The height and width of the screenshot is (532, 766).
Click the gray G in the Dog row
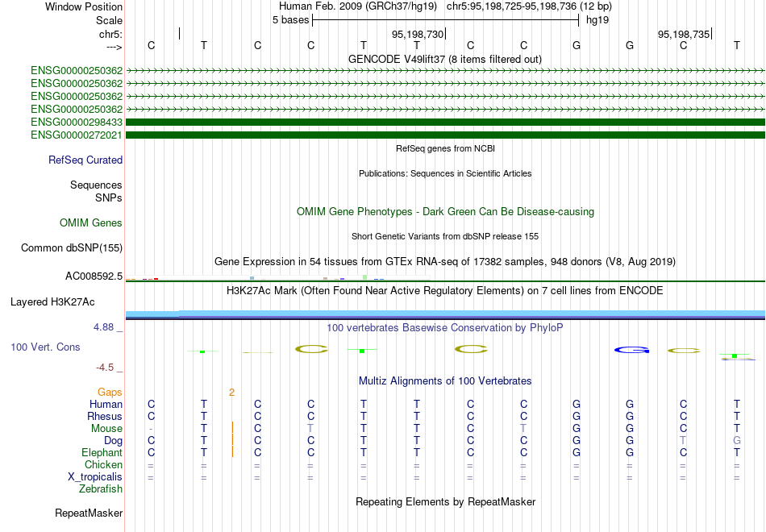pos(737,441)
